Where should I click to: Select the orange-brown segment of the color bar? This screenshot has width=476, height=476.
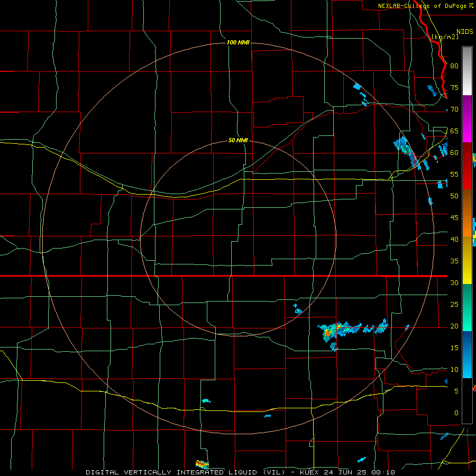click(x=467, y=213)
